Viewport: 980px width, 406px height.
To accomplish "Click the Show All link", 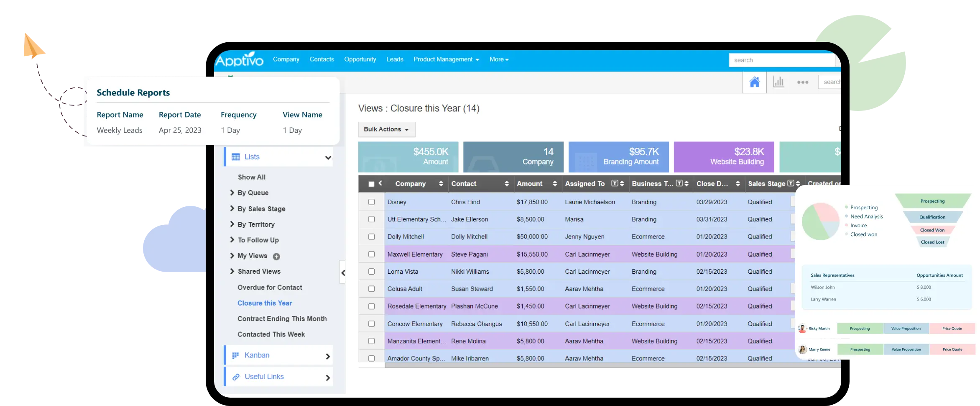I will click(251, 177).
